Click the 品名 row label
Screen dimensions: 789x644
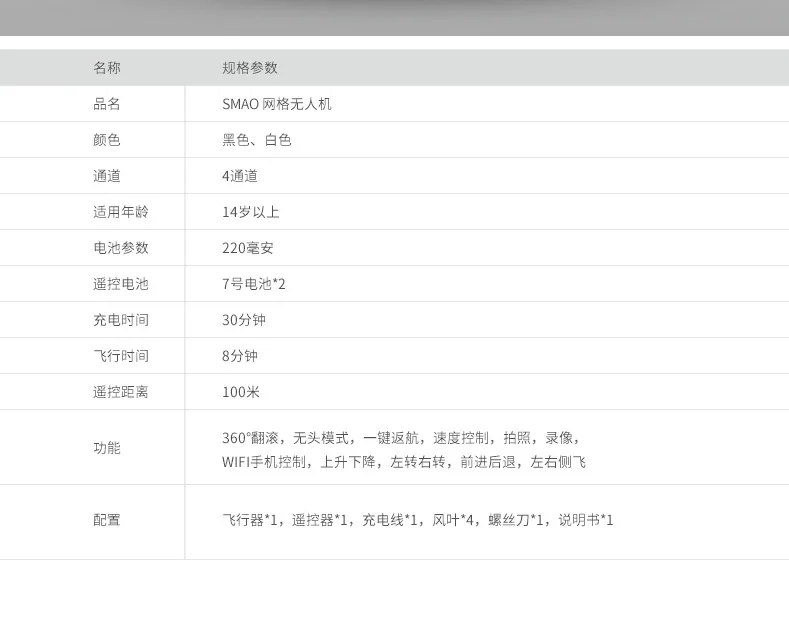(107, 104)
